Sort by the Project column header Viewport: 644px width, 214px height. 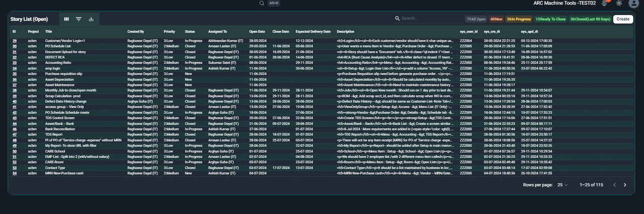coord(33,32)
